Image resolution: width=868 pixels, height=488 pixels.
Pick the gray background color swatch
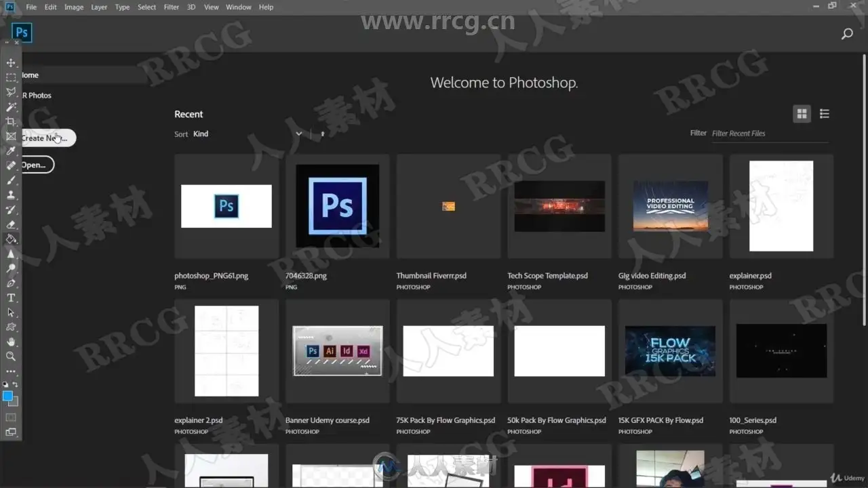click(15, 402)
